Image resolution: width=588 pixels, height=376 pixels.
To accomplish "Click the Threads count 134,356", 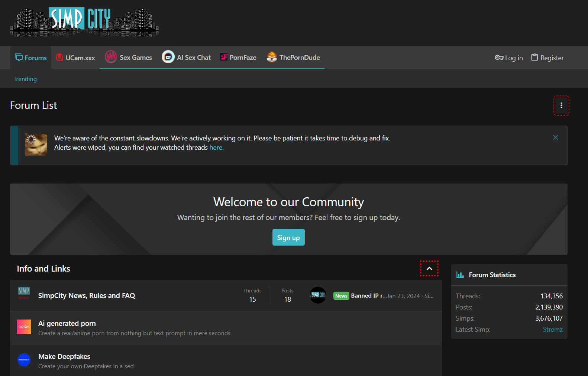I will click(552, 296).
